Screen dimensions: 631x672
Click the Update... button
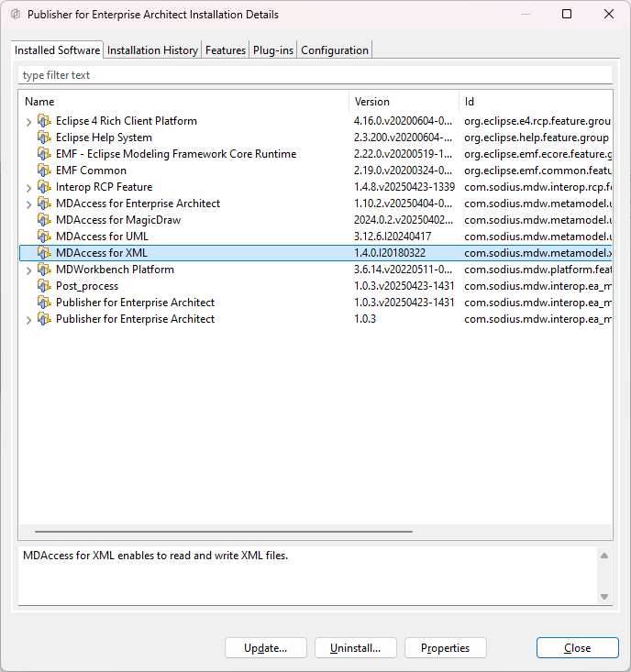(265, 648)
